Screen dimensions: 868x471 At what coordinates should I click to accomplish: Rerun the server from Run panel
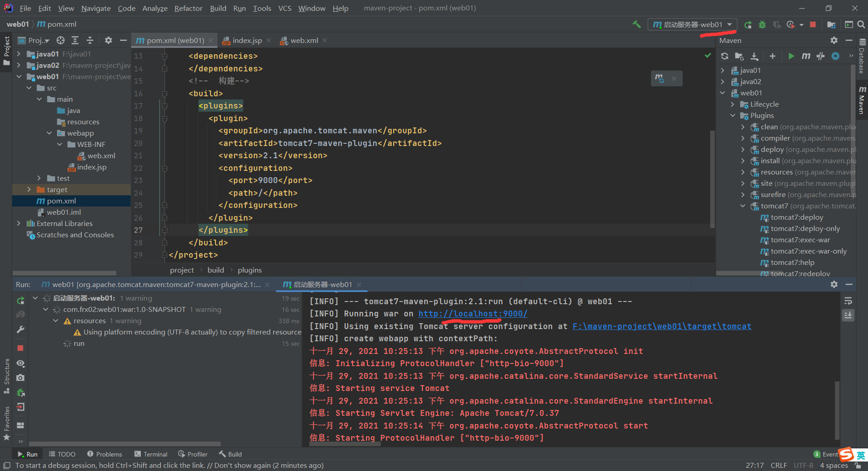[20, 300]
